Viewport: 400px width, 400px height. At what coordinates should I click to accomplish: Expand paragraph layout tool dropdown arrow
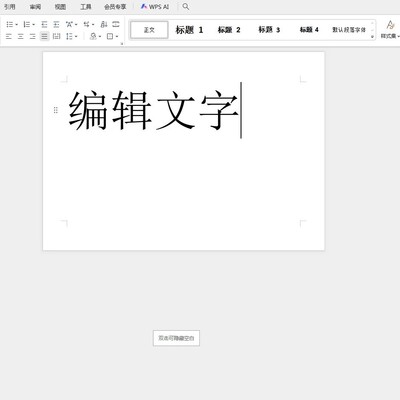(x=93, y=25)
